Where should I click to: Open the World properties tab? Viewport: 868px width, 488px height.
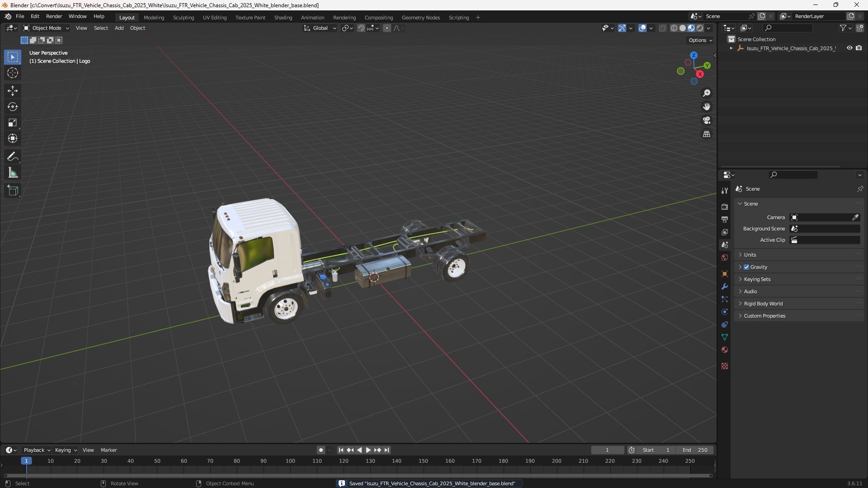[x=725, y=258]
